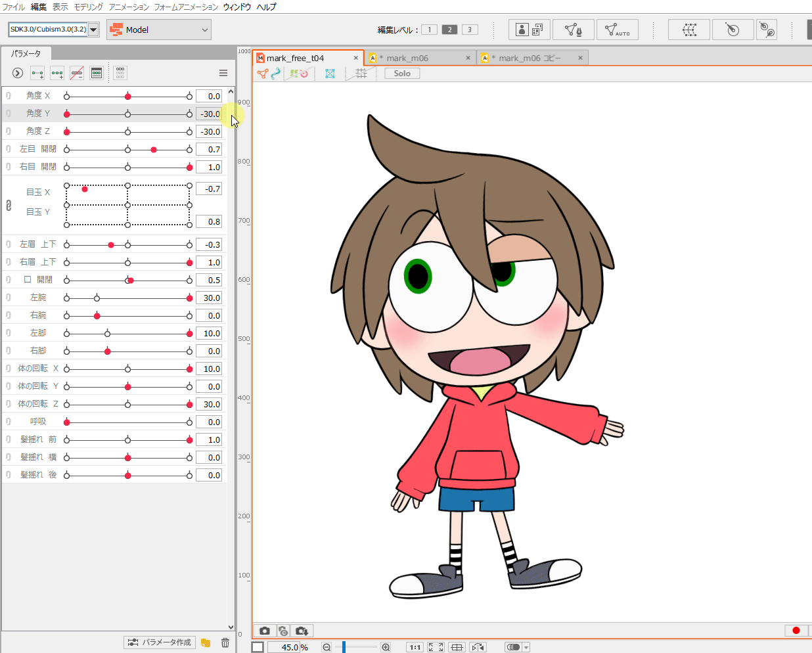The width and height of the screenshot is (812, 653).
Task: Open the texture atlas edit icon
Action: (529, 30)
